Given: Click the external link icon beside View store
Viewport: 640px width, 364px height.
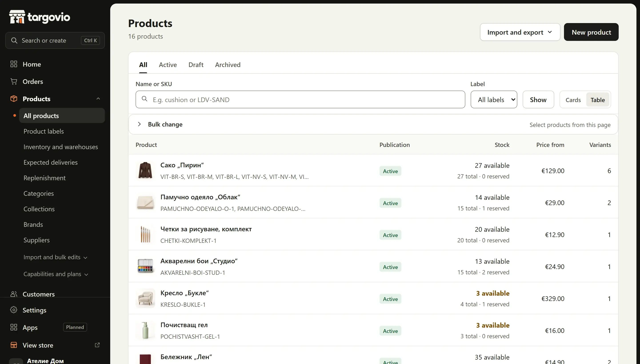Looking at the screenshot, I should click(97, 345).
